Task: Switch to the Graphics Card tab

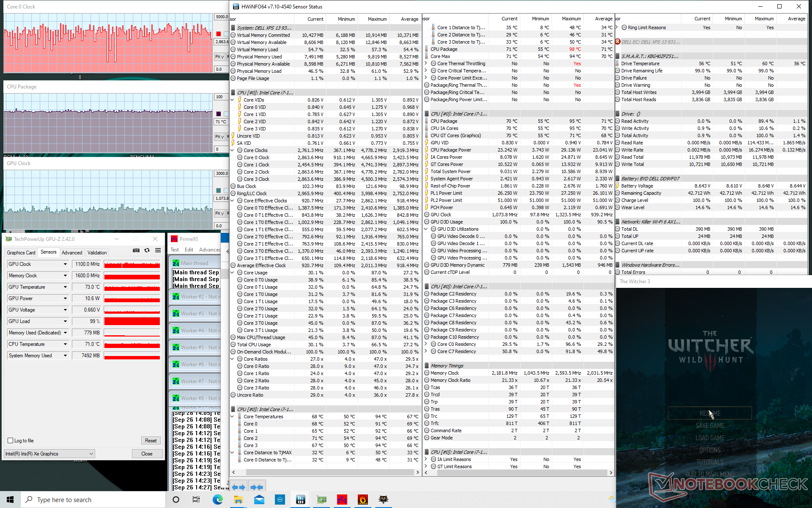Action: (21, 253)
